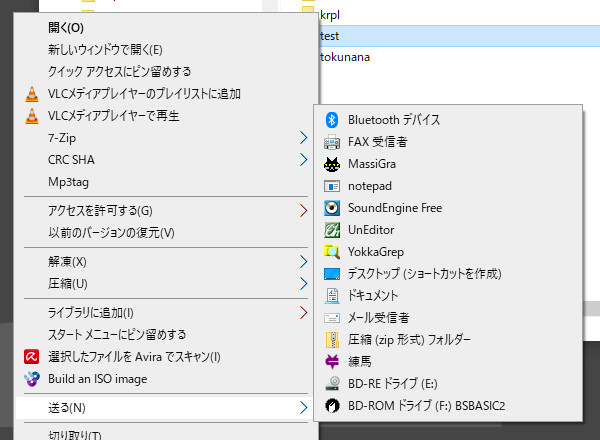Expand the 解凍(X) submenu arrow
Screen dimensions: 600x440
click(303, 262)
